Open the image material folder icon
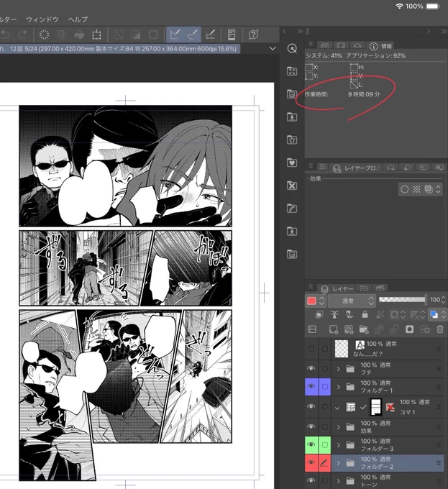The width and height of the screenshot is (448, 489). pyautogui.click(x=292, y=94)
